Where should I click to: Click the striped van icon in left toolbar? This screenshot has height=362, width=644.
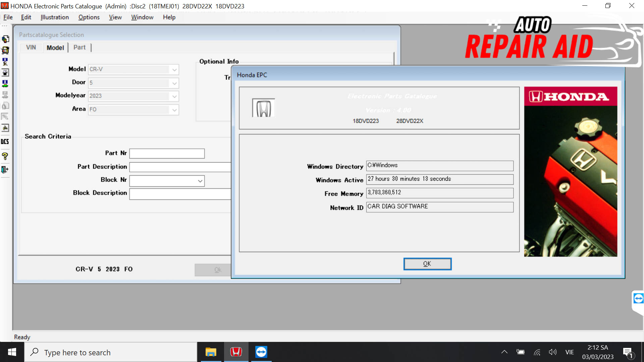(5, 50)
